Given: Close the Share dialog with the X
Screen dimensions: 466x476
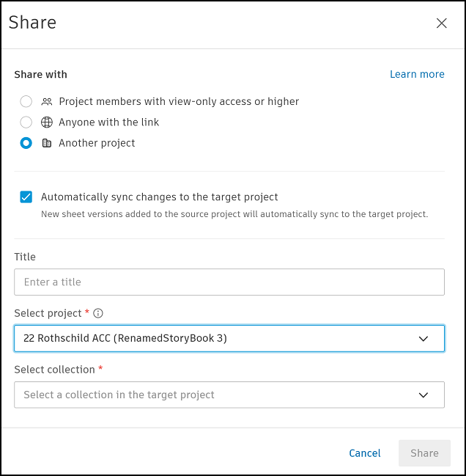Looking at the screenshot, I should tap(442, 23).
